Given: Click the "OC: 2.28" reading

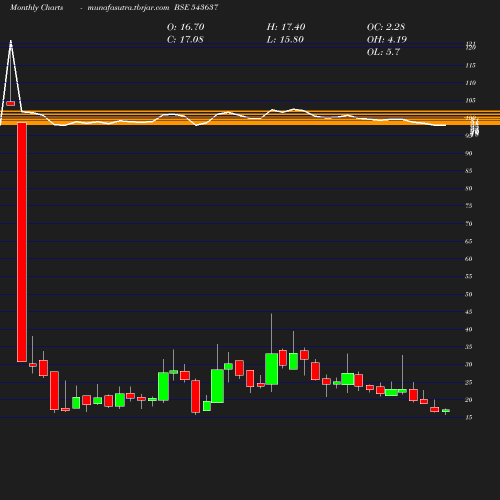Looking at the screenshot, I should 386,27.
